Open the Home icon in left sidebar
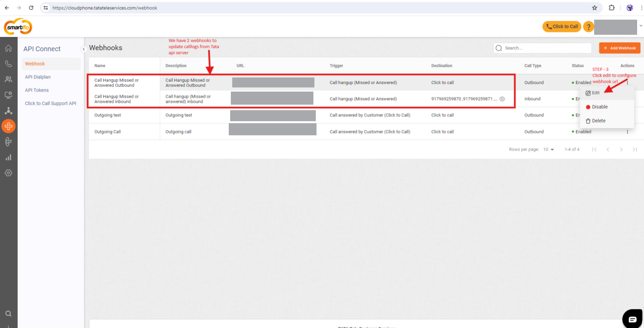 9,49
